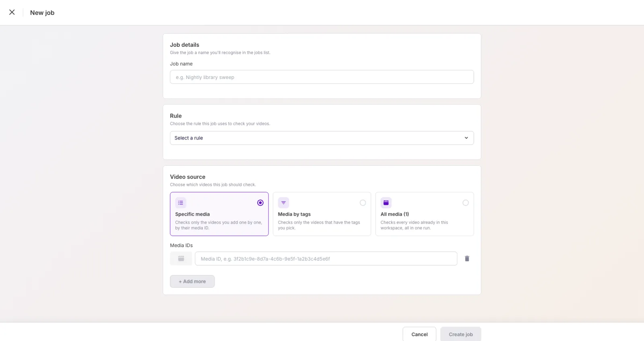Click the Rule section heading

point(176,116)
